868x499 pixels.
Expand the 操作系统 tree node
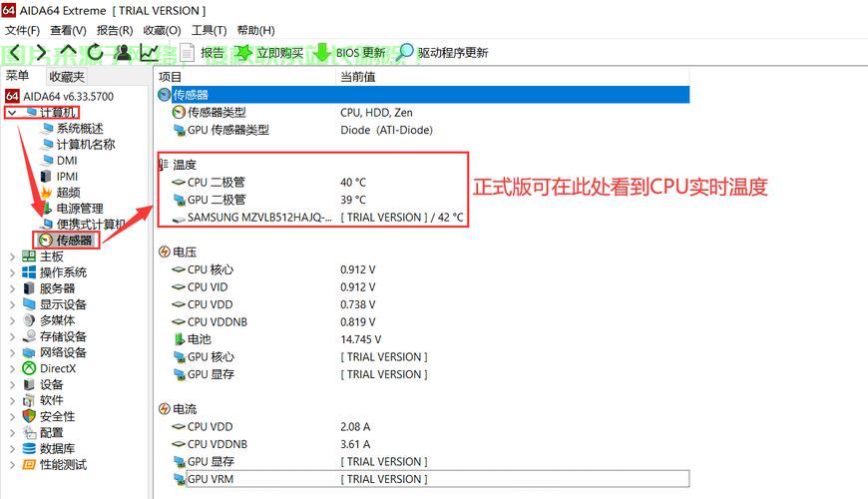click(x=12, y=272)
